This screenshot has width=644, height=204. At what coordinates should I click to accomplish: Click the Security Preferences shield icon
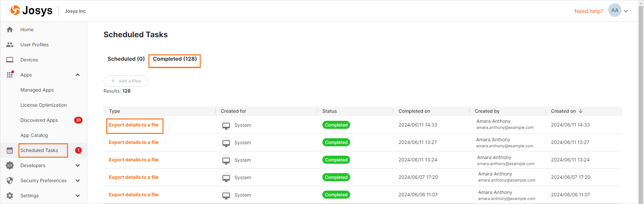click(x=10, y=181)
